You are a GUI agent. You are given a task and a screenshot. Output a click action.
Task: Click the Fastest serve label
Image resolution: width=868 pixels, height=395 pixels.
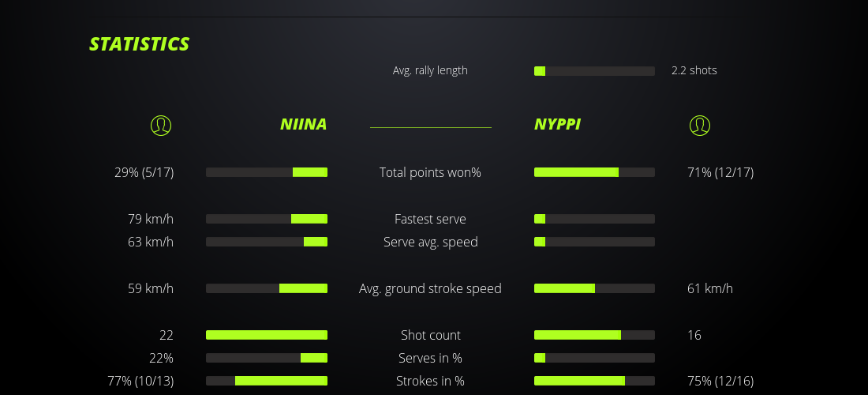(430, 219)
